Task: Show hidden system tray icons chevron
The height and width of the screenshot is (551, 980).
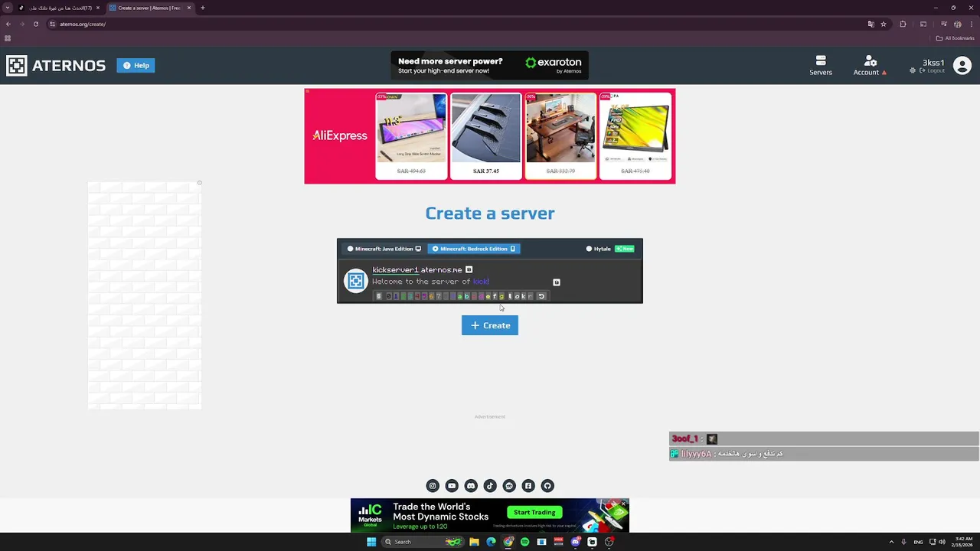Action: click(891, 542)
